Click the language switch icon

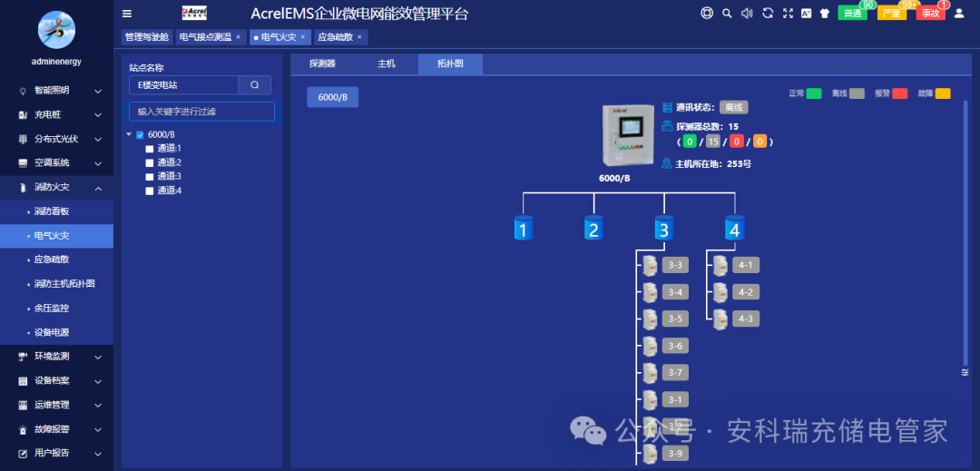806,13
